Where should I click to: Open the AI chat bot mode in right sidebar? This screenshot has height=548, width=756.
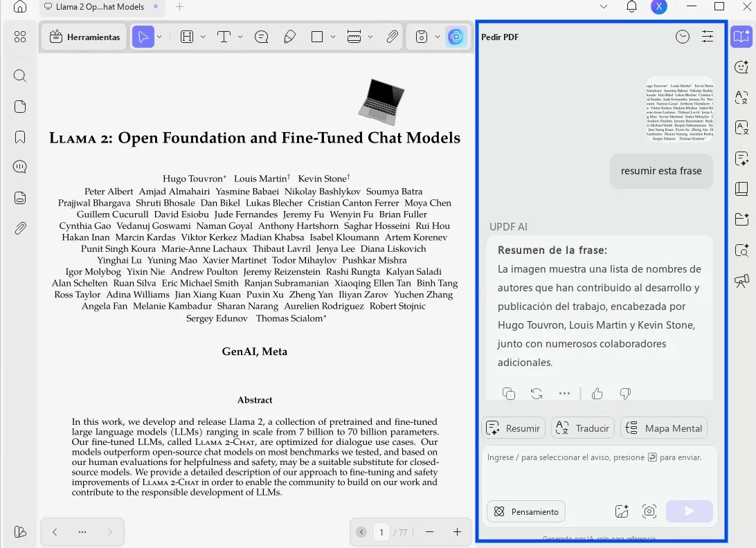pos(741,67)
